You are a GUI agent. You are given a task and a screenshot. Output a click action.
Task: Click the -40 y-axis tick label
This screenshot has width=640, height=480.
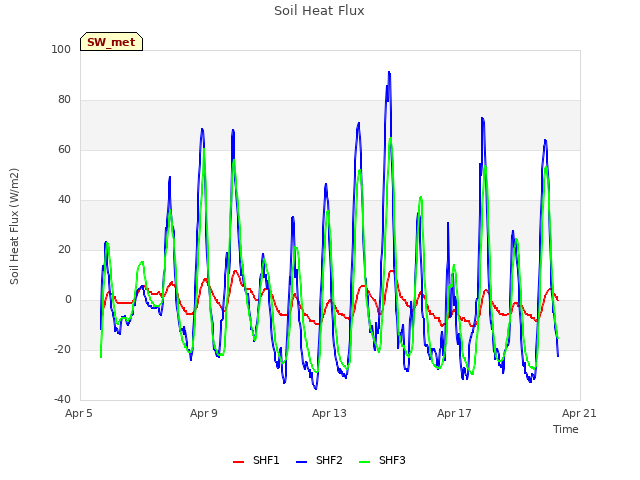pyautogui.click(x=62, y=399)
